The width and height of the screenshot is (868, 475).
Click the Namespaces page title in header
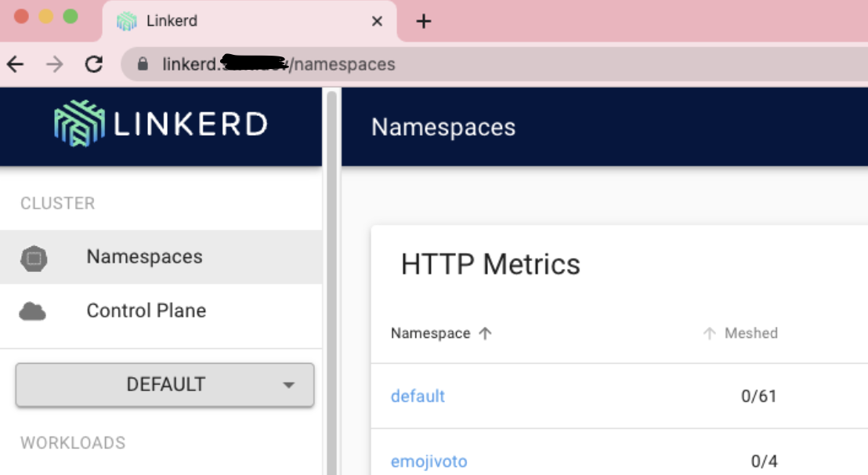443,127
